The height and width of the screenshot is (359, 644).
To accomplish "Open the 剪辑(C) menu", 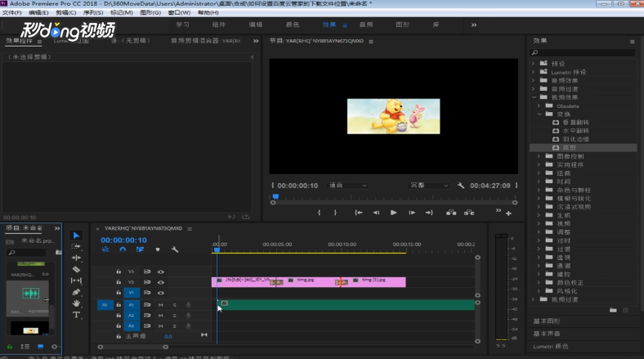I will [66, 13].
